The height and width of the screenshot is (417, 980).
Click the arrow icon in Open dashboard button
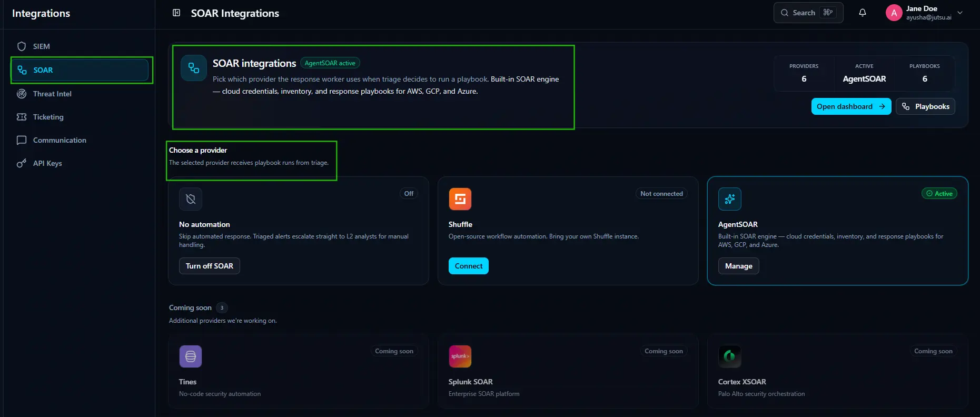pyautogui.click(x=882, y=106)
